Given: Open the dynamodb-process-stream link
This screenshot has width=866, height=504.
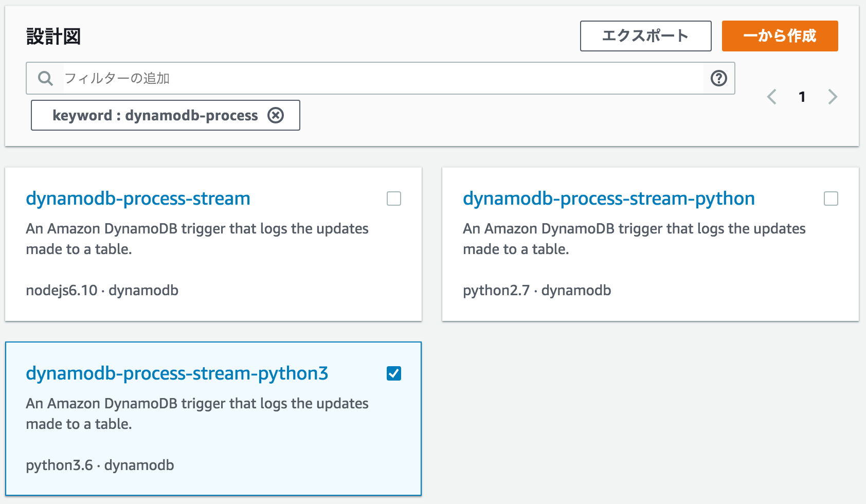Looking at the screenshot, I should [138, 199].
